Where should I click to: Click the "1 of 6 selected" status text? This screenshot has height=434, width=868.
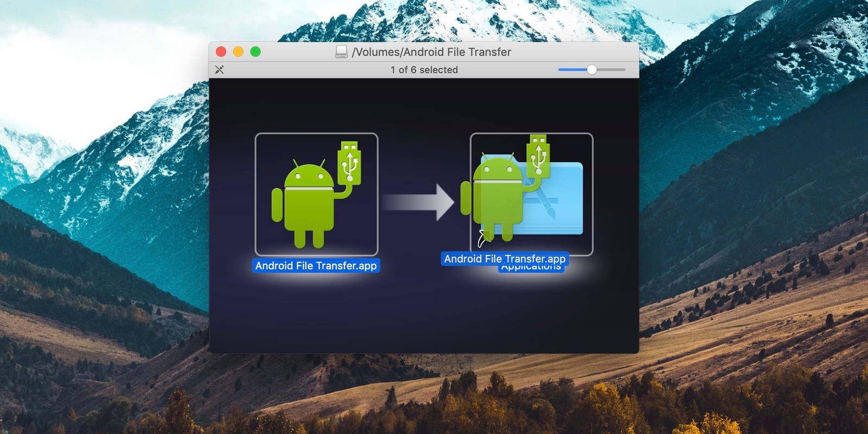click(424, 69)
